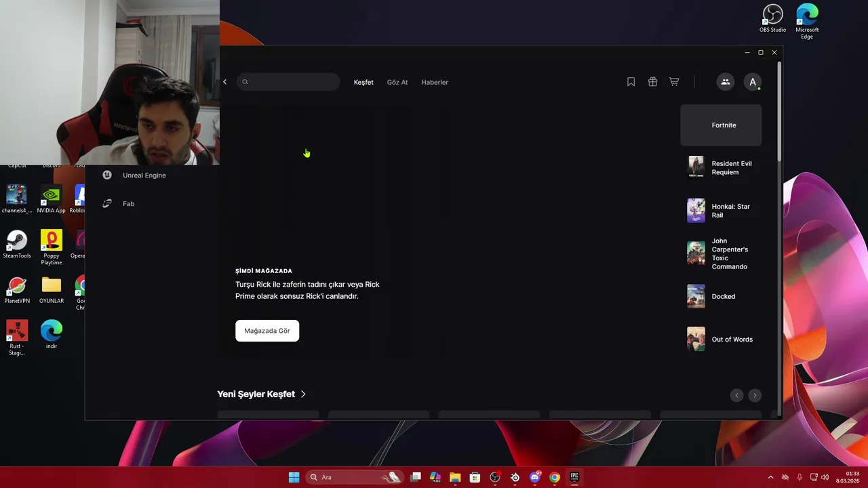This screenshot has height=488, width=868.
Task: Open the Yeni Şeyler Keşfet section link
Action: [261, 394]
